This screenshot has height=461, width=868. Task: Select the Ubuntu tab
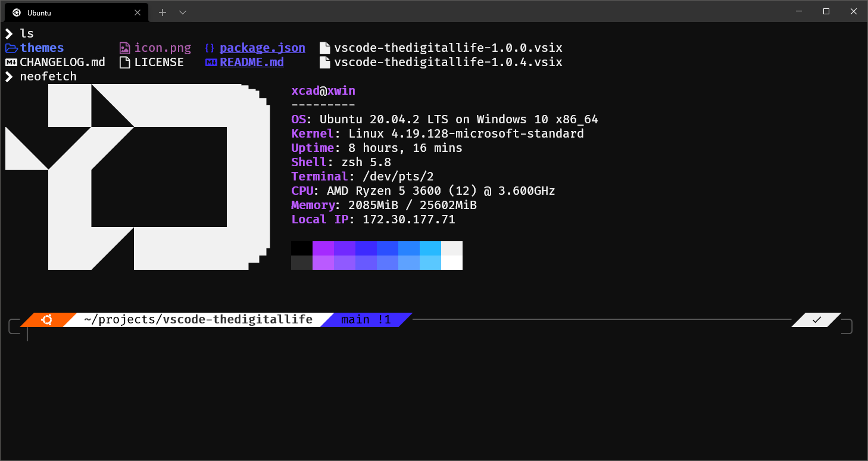tap(76, 12)
